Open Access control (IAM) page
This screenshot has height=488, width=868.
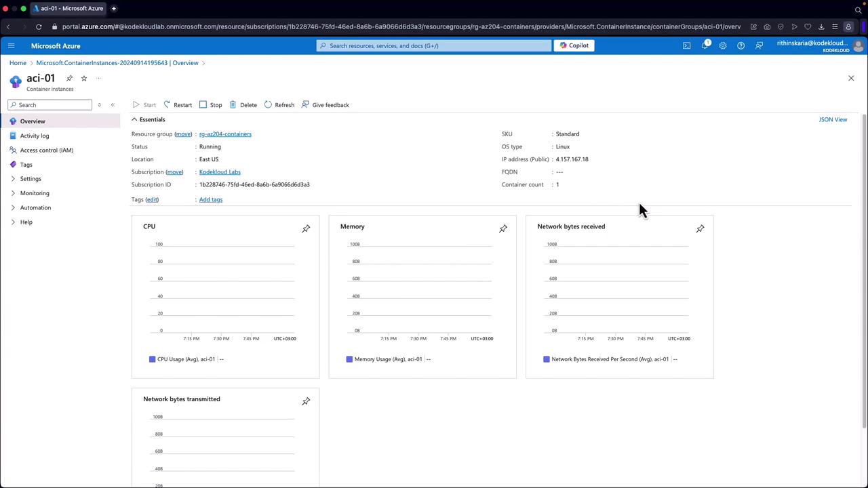click(x=46, y=150)
